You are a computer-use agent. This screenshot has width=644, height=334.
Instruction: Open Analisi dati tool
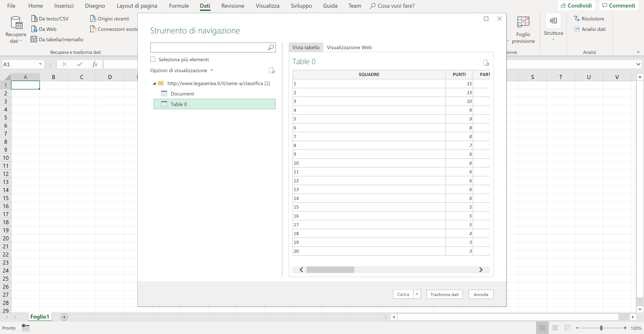pos(590,29)
